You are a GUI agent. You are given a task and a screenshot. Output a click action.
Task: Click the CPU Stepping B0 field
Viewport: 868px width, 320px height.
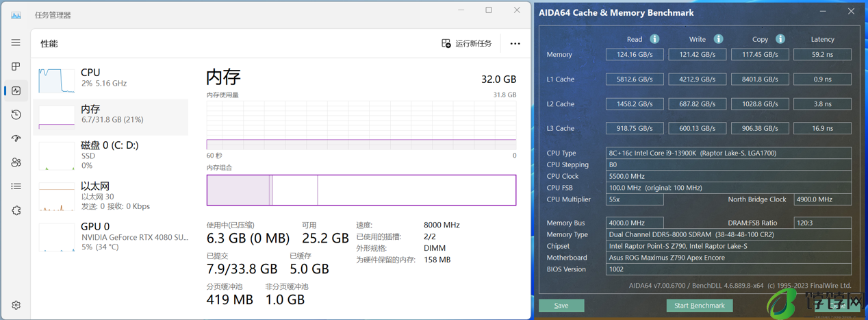(728, 164)
